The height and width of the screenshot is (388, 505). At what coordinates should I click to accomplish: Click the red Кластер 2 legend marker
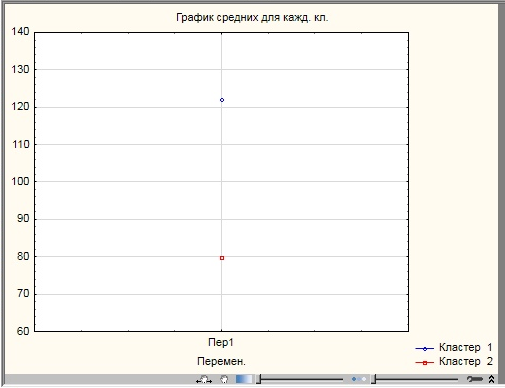coord(425,363)
